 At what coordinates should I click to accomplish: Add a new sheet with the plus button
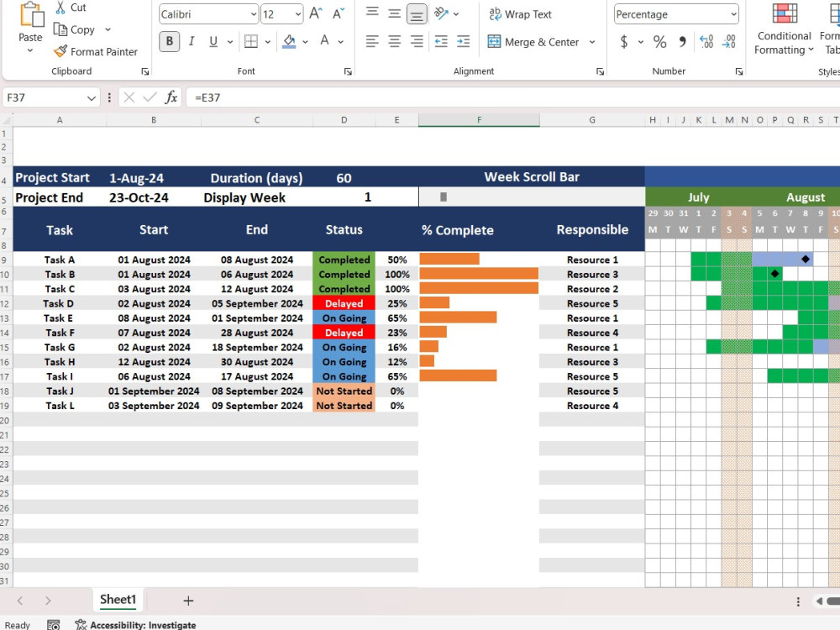point(188,600)
